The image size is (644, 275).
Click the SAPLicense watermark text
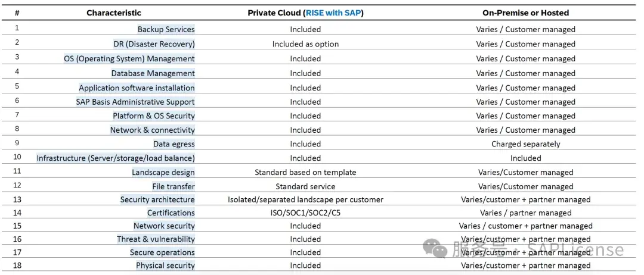point(575,249)
